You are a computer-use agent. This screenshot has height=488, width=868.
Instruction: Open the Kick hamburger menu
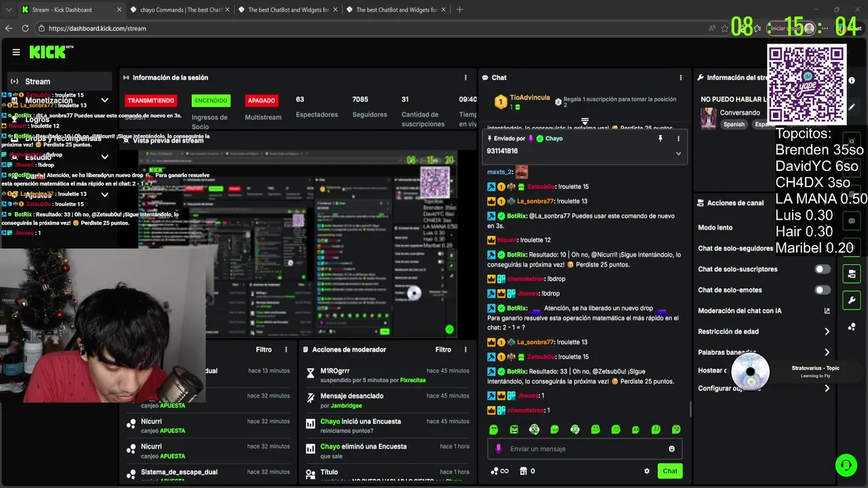click(16, 52)
